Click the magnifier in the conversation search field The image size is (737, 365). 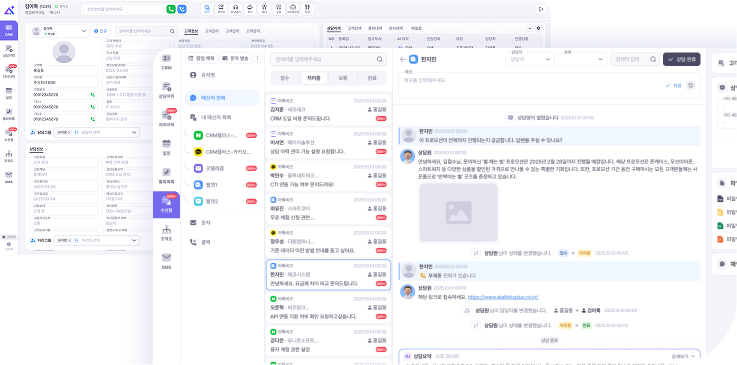pos(379,60)
